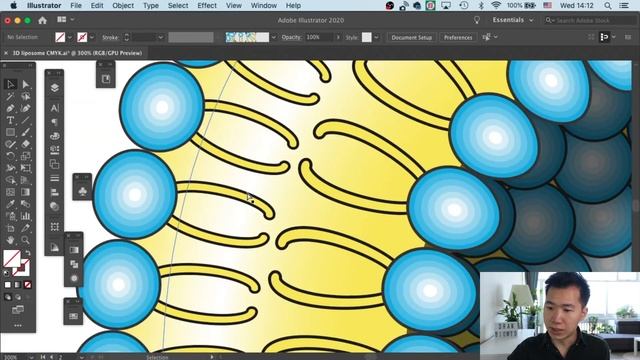
Task: Click the Preferences button
Action: click(x=458, y=37)
